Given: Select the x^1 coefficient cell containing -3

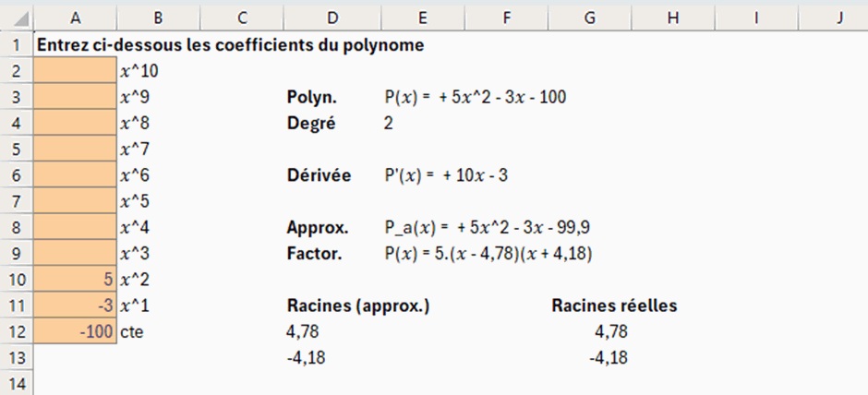Looking at the screenshot, I should tap(75, 305).
